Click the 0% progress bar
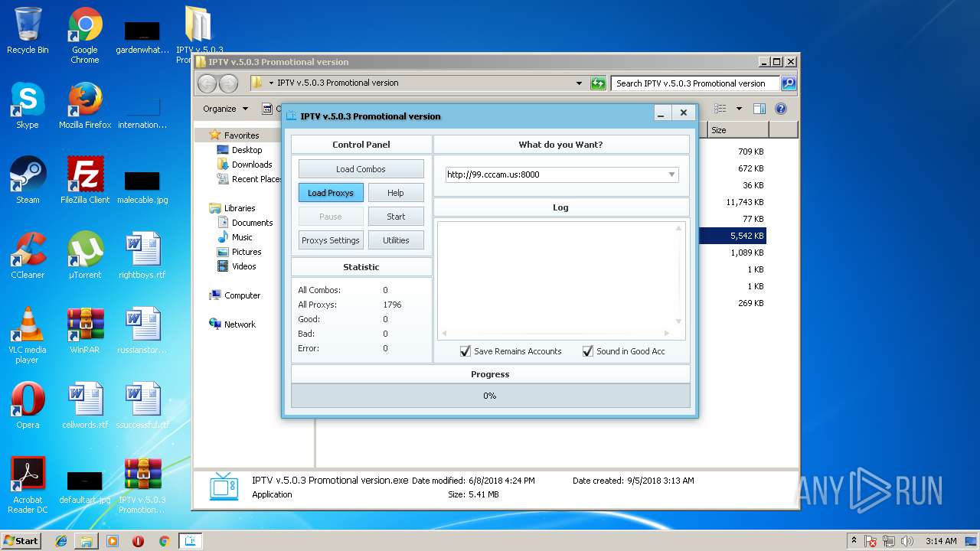Viewport: 980px width, 551px height. pos(490,396)
